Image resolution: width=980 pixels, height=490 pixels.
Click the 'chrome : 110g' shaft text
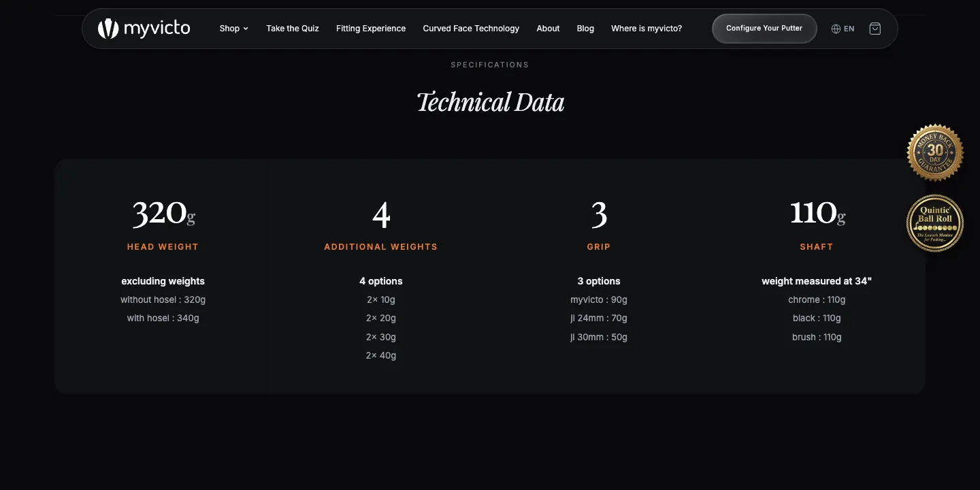pyautogui.click(x=817, y=300)
